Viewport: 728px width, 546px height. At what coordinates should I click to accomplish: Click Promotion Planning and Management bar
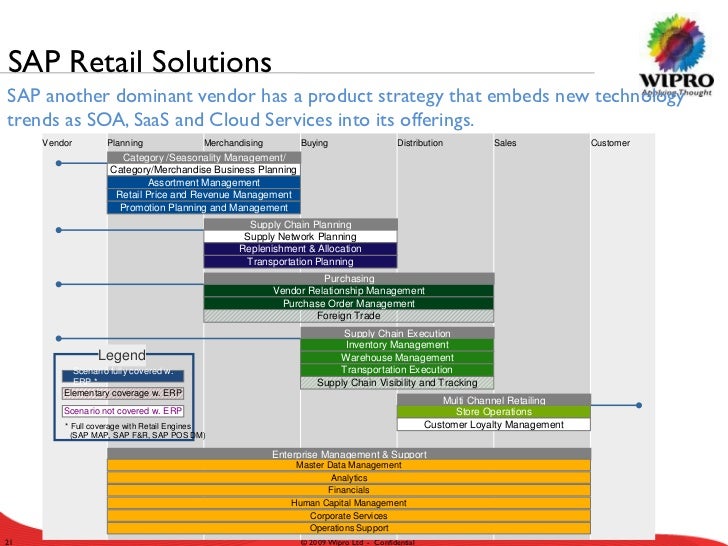pos(204,208)
